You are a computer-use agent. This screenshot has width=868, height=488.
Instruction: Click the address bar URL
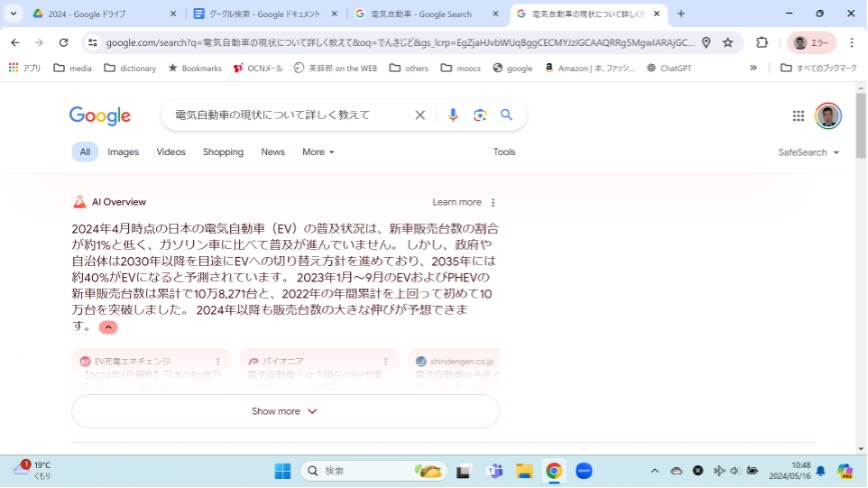[x=400, y=43]
